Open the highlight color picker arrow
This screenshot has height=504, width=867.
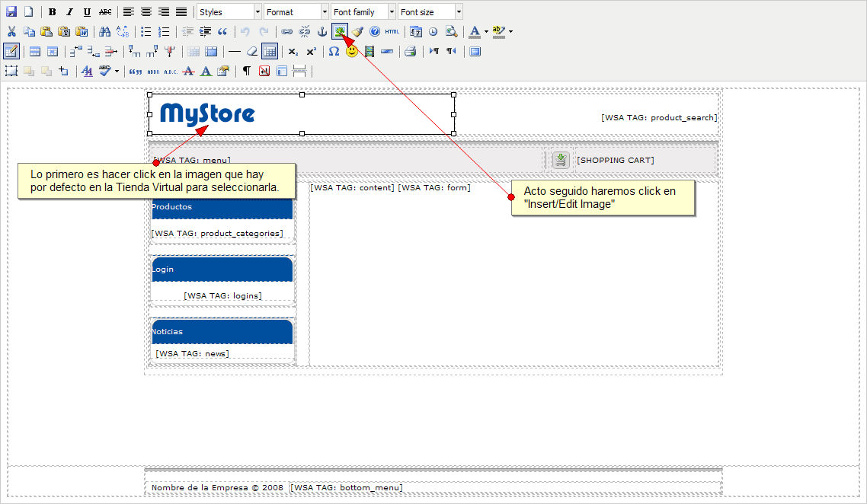pyautogui.click(x=510, y=31)
